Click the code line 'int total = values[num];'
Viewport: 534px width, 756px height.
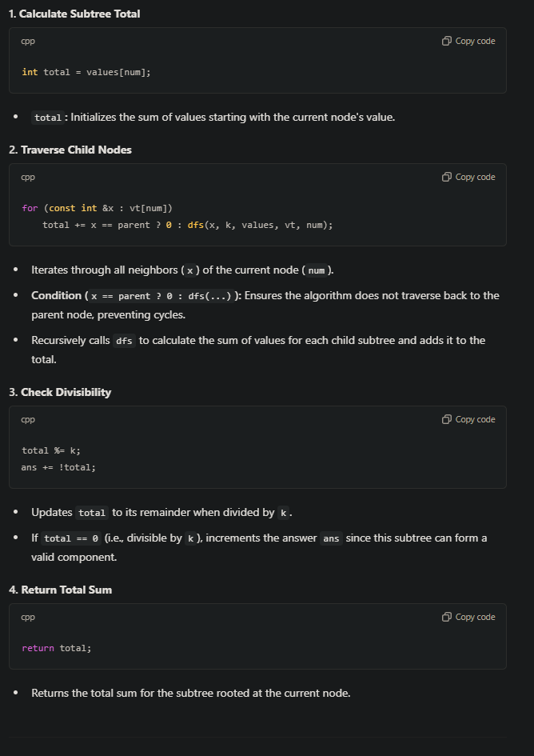pyautogui.click(x=86, y=72)
